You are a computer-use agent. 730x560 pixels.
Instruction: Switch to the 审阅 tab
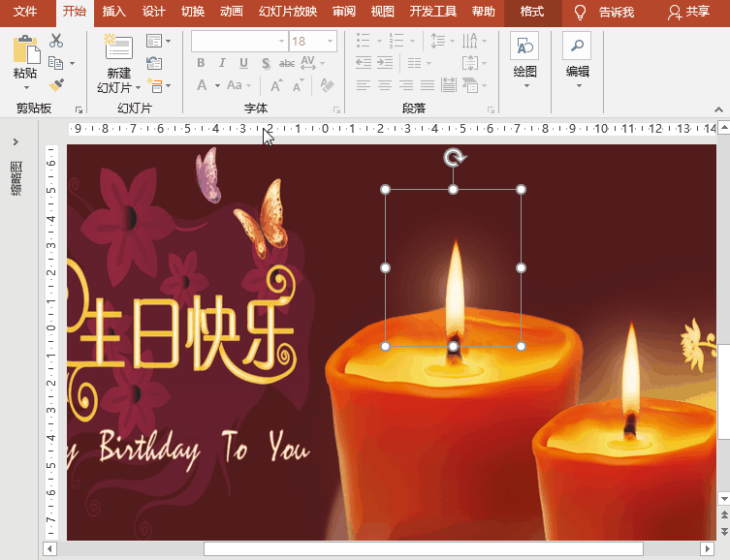344,12
